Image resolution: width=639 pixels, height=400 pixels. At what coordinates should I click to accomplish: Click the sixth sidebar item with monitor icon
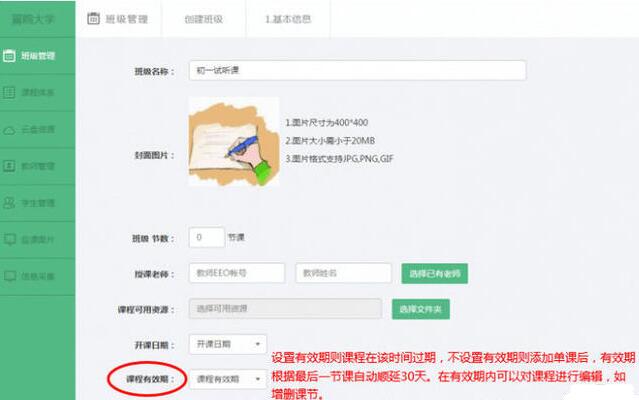point(35,239)
